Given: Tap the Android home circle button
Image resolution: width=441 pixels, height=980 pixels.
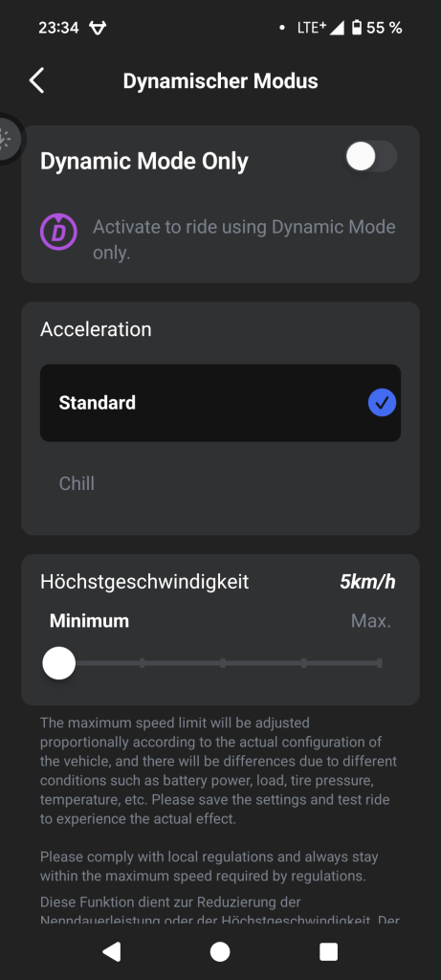Looking at the screenshot, I should click(220, 951).
